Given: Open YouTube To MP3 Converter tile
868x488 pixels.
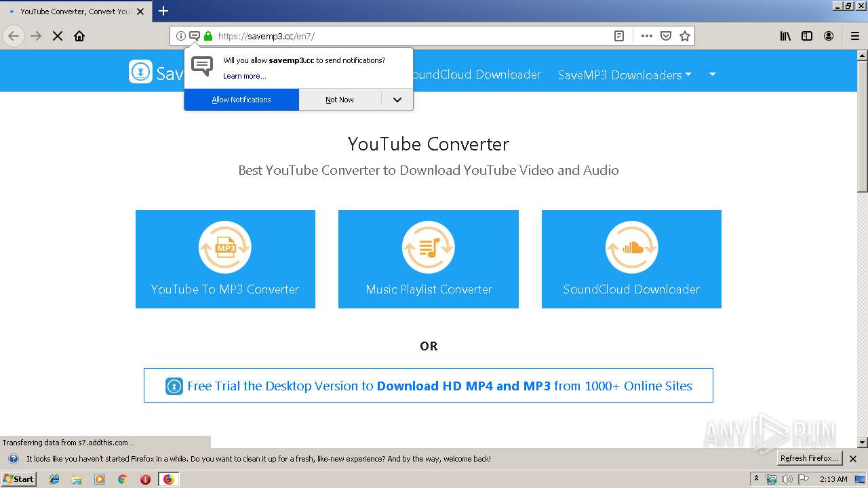Looking at the screenshot, I should pyautogui.click(x=225, y=259).
